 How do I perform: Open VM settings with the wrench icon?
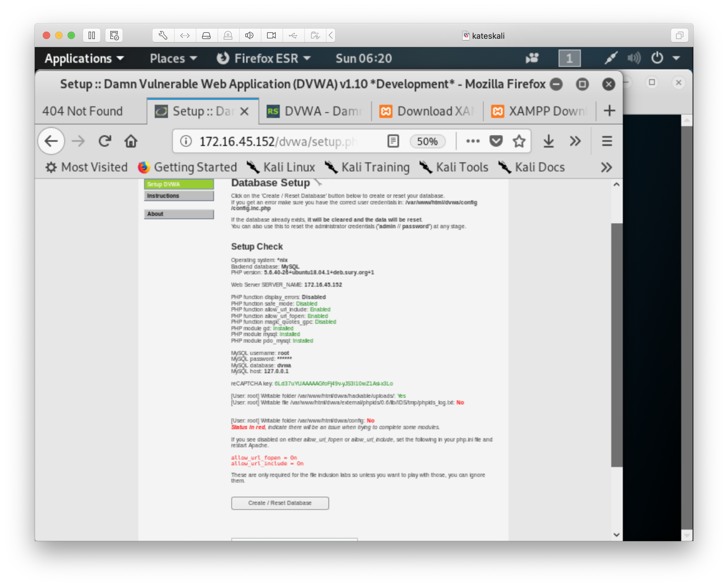[162, 35]
